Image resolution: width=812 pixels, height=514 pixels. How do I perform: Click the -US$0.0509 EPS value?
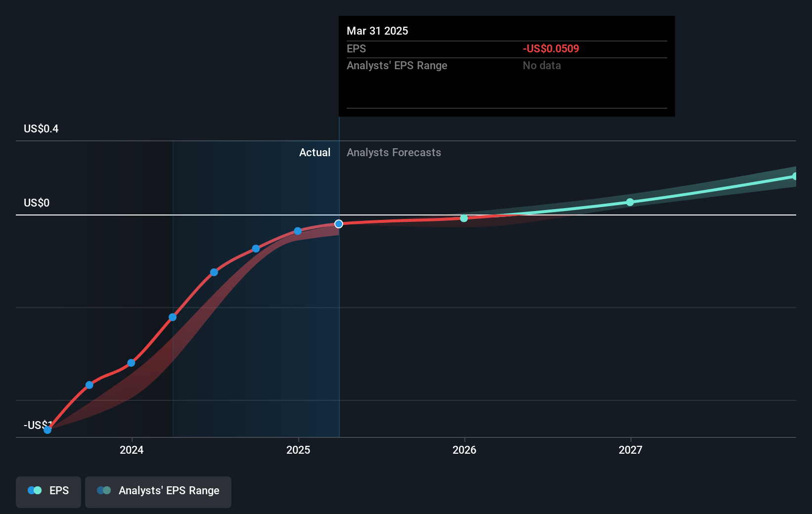[550, 48]
